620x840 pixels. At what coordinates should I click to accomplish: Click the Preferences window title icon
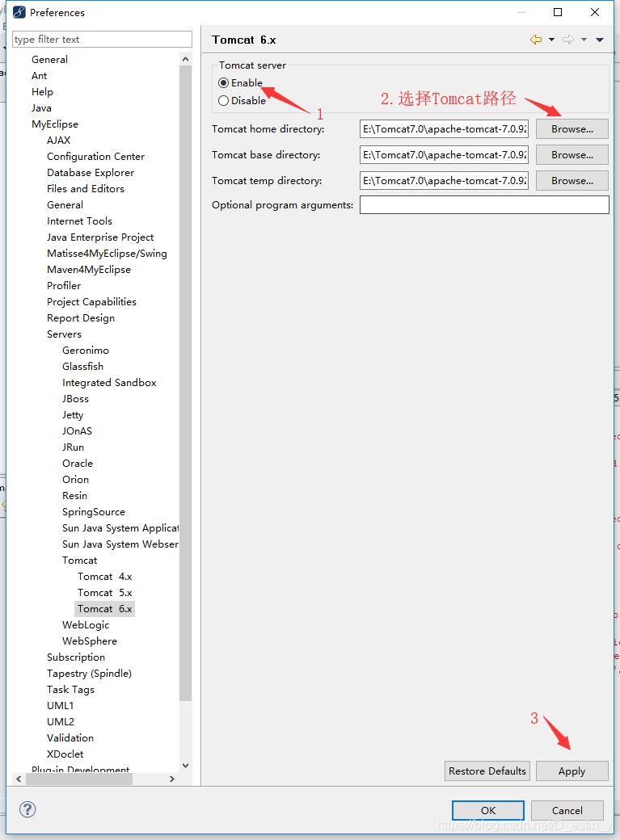click(19, 12)
